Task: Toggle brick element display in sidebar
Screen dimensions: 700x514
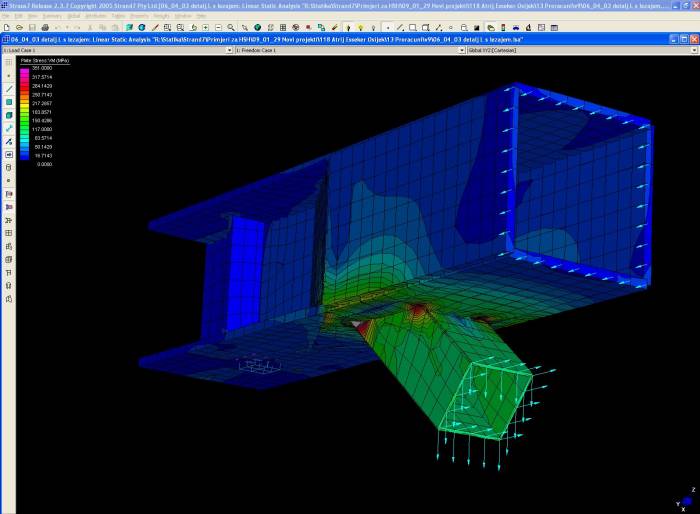Action: [x=9, y=115]
